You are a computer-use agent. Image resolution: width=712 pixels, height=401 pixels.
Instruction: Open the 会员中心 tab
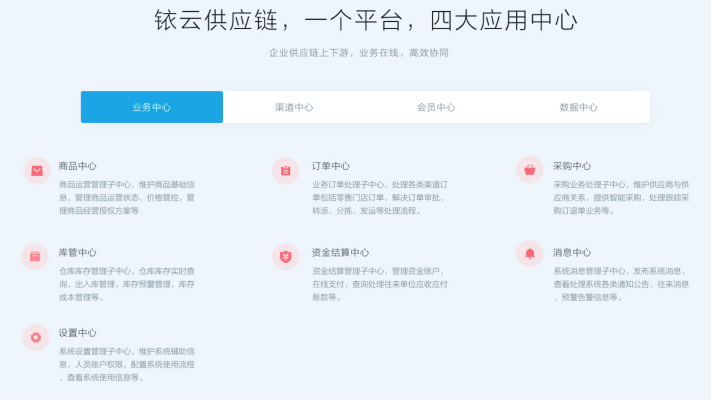tap(436, 107)
